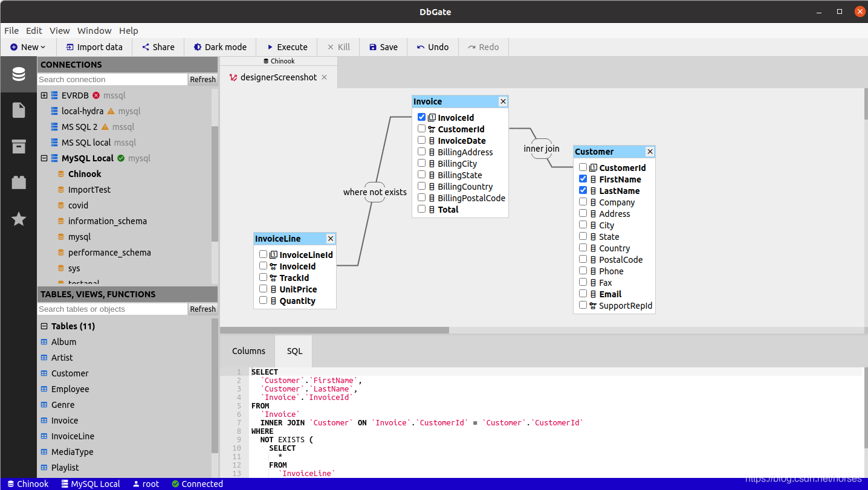Click Save in the toolbar
The width and height of the screenshot is (868, 490).
[x=383, y=47]
